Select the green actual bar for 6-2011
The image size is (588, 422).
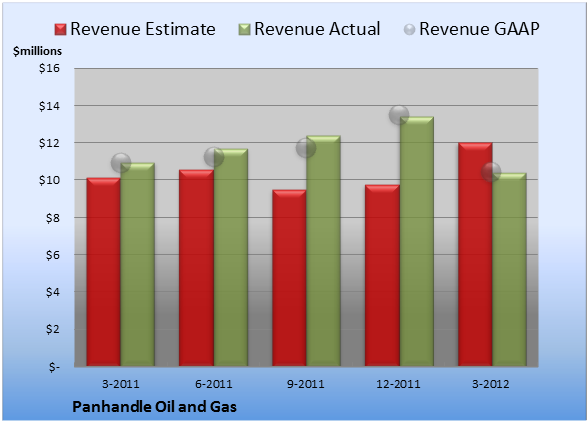click(231, 257)
